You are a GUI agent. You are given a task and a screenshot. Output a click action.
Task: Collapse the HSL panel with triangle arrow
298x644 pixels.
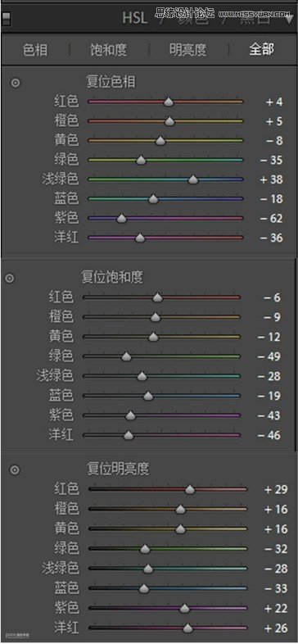(x=289, y=19)
